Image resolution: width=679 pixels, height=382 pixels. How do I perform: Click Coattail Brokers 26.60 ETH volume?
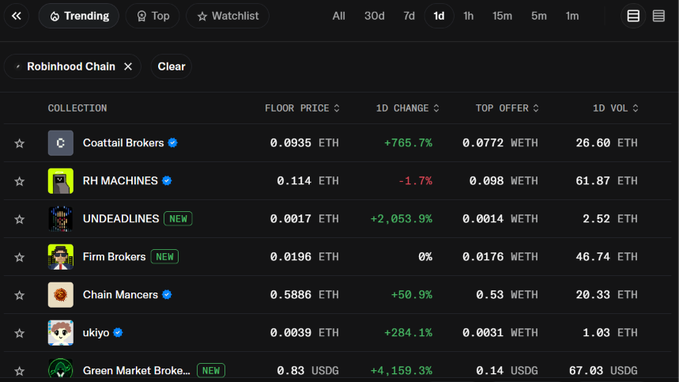click(606, 143)
